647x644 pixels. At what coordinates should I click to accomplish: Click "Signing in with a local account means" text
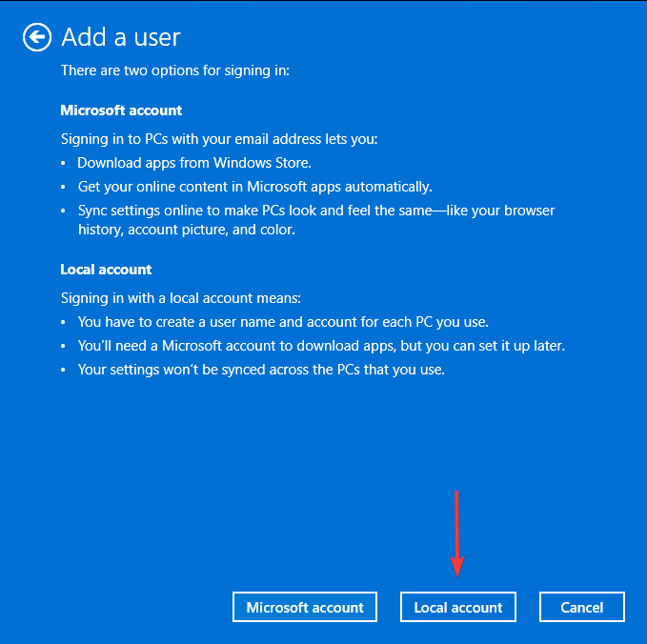pyautogui.click(x=181, y=298)
